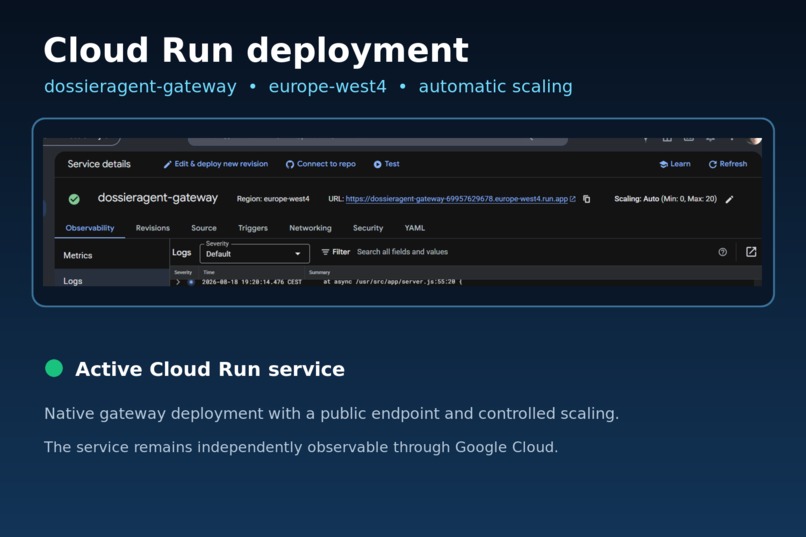The image size is (806, 537).
Task: Select Metrics in the observability sidebar
Action: pos(112,255)
